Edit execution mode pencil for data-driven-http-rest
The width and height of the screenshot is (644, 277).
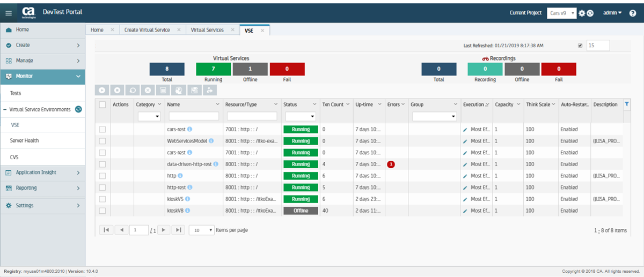click(465, 164)
